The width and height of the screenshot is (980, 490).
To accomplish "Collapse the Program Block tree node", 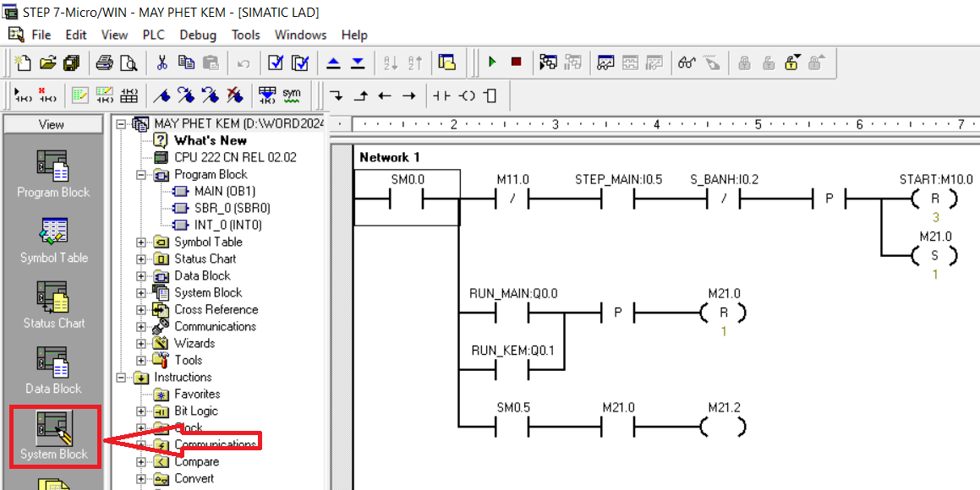I will 140,175.
